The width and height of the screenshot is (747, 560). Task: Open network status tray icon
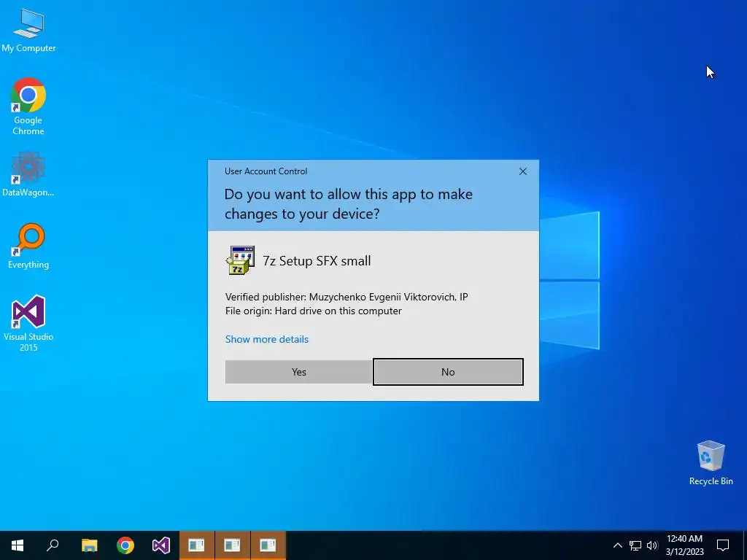[x=635, y=545]
